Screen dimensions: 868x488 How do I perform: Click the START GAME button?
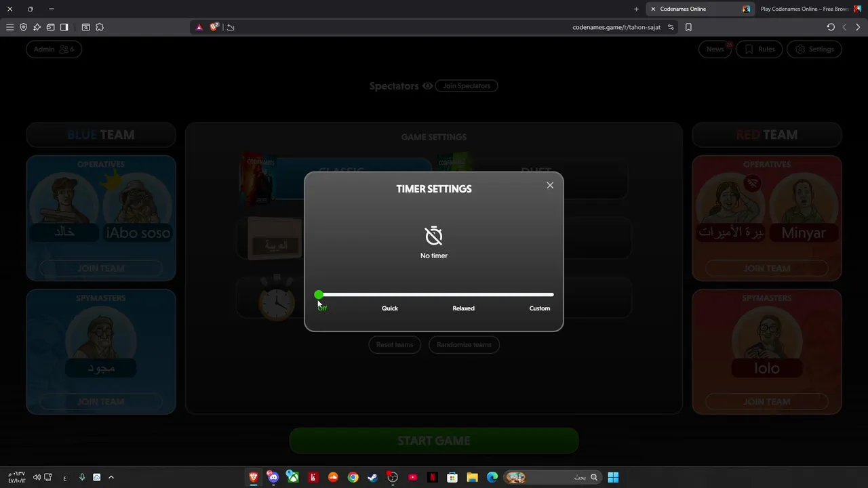[x=434, y=441]
